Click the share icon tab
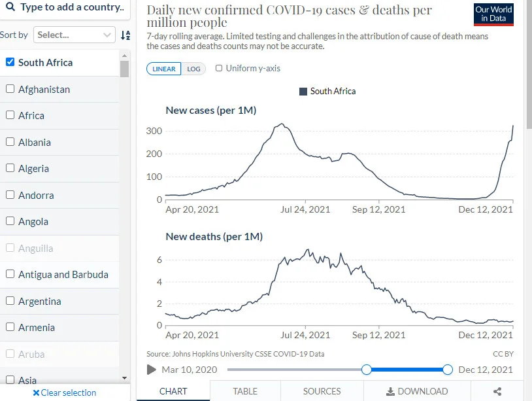Viewport: 532px width, 401px height. coord(497,391)
